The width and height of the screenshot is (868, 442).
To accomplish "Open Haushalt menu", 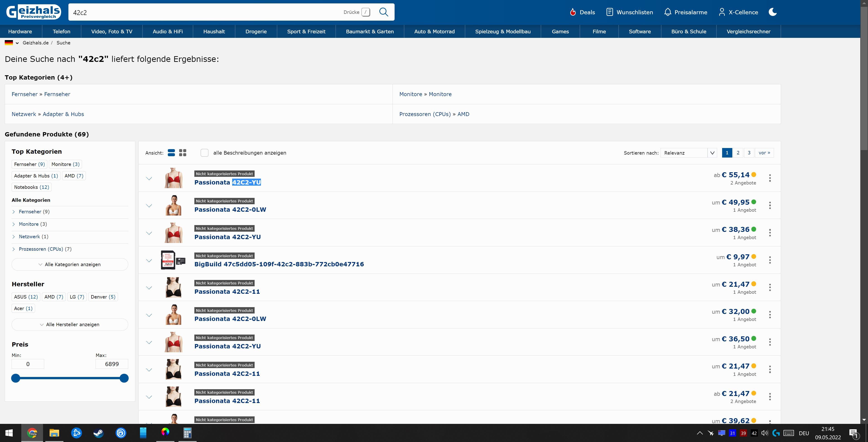I will click(x=214, y=31).
